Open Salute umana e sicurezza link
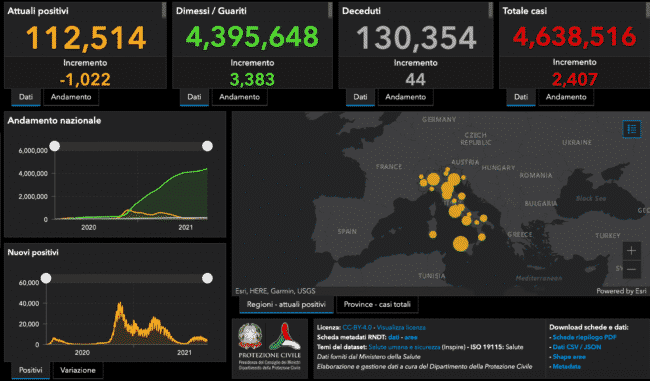Viewport: 650px width, 381px height. (404, 347)
